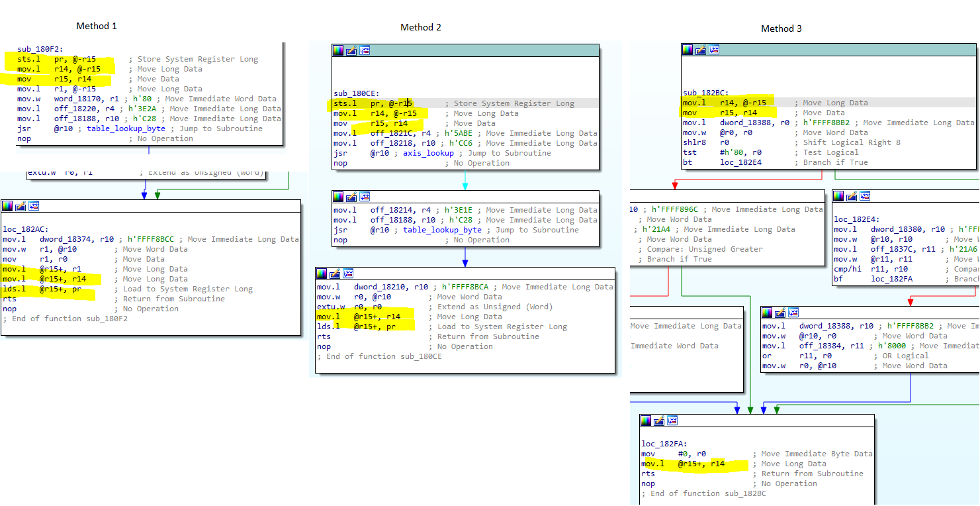Click the group nodes icon on the sub_182BC block
Viewport: 980px width, 506px height.
click(x=713, y=50)
